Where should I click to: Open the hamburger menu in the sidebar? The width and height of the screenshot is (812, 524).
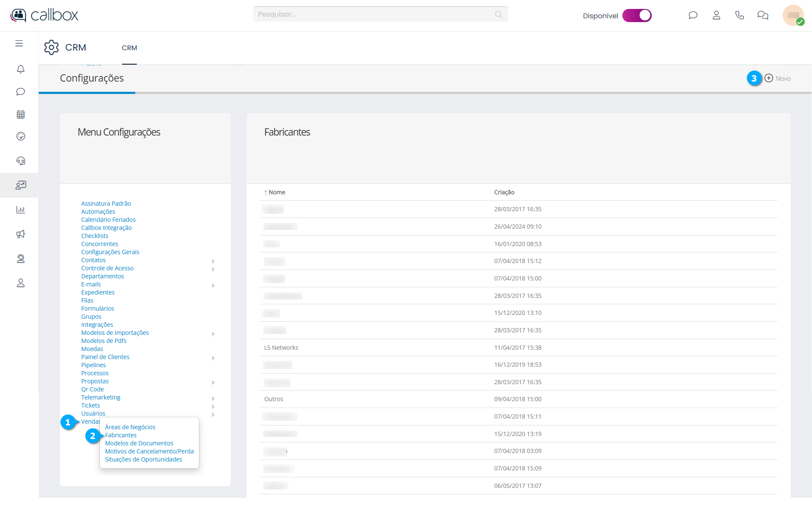[x=19, y=43]
